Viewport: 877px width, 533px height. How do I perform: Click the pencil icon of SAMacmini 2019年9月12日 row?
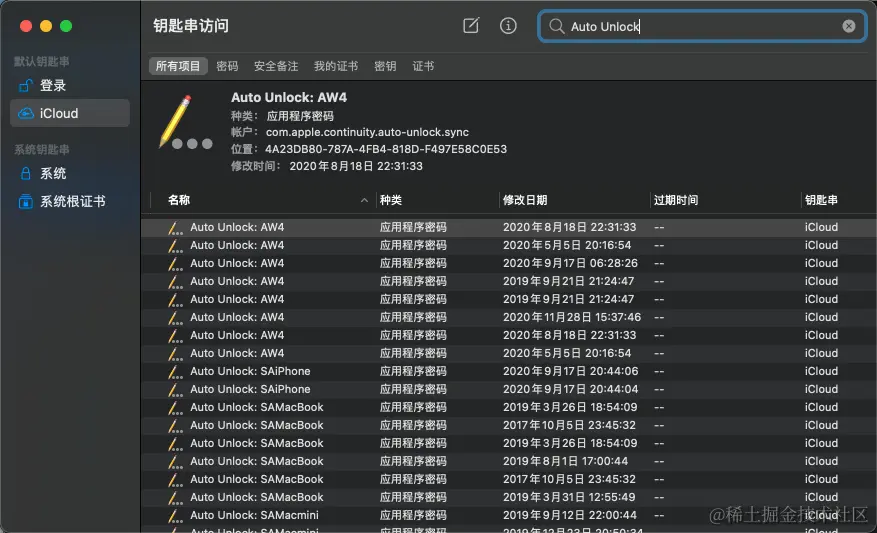pyautogui.click(x=175, y=516)
